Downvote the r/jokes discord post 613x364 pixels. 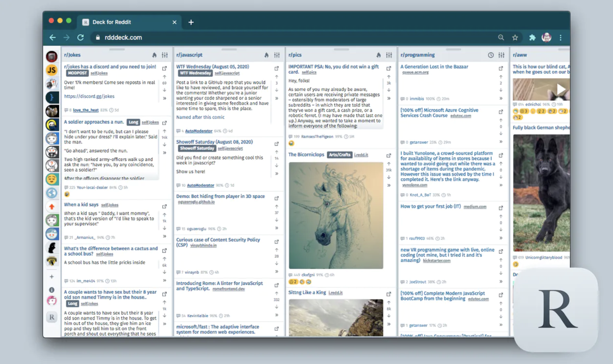(164, 90)
